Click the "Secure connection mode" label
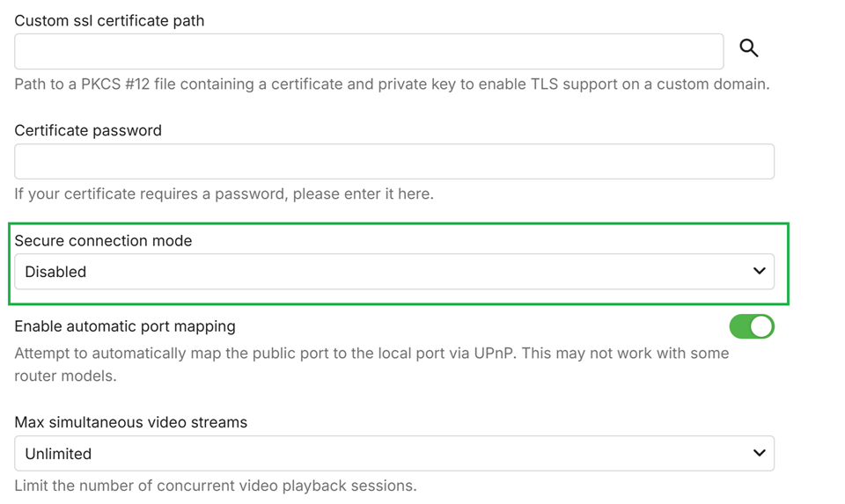 pyautogui.click(x=103, y=240)
